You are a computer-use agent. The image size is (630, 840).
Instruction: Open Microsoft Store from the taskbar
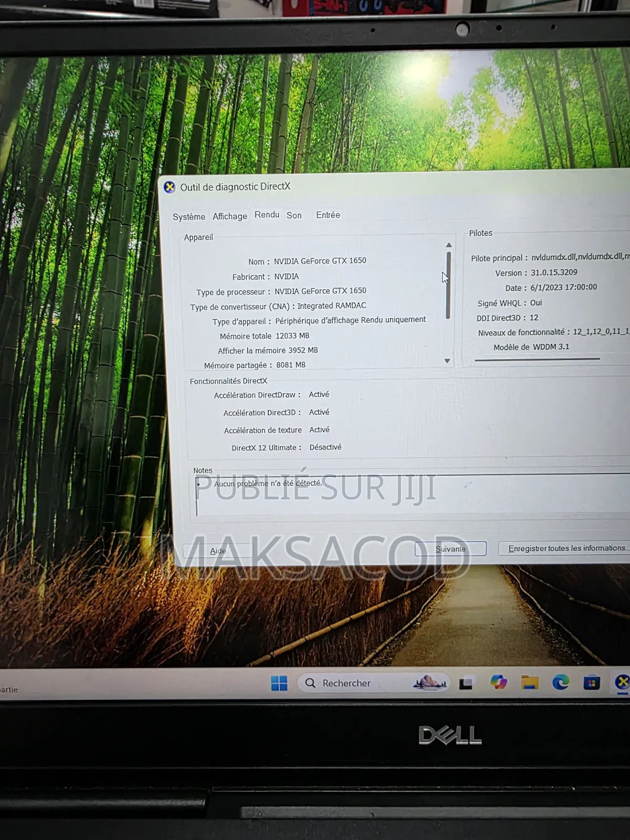tap(592, 682)
